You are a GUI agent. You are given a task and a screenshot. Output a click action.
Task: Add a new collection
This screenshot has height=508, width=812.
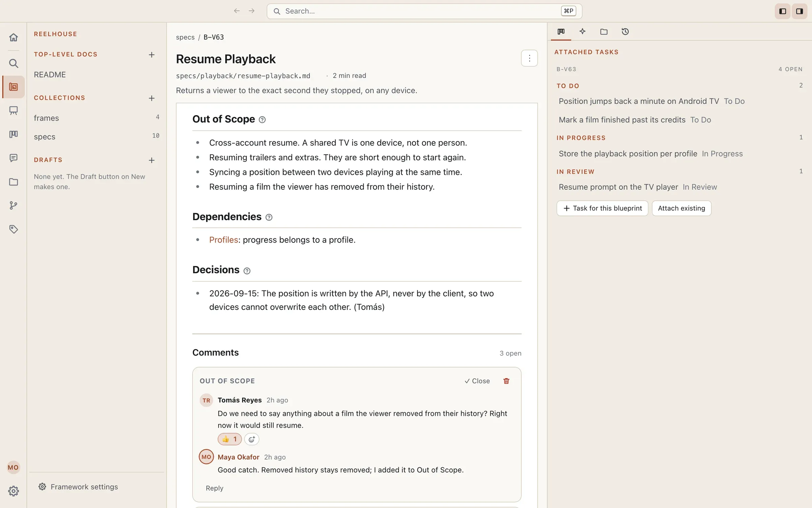tap(152, 98)
